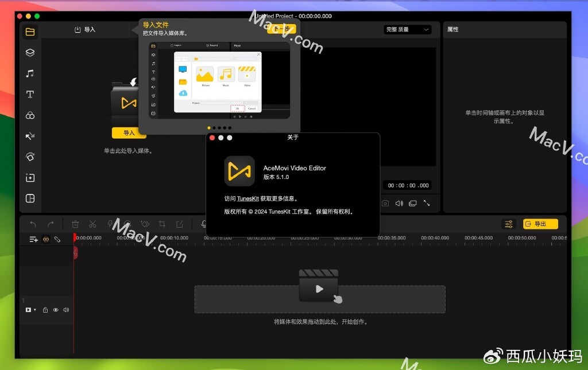
Task: Select the scissors Split tool
Action: click(x=92, y=224)
